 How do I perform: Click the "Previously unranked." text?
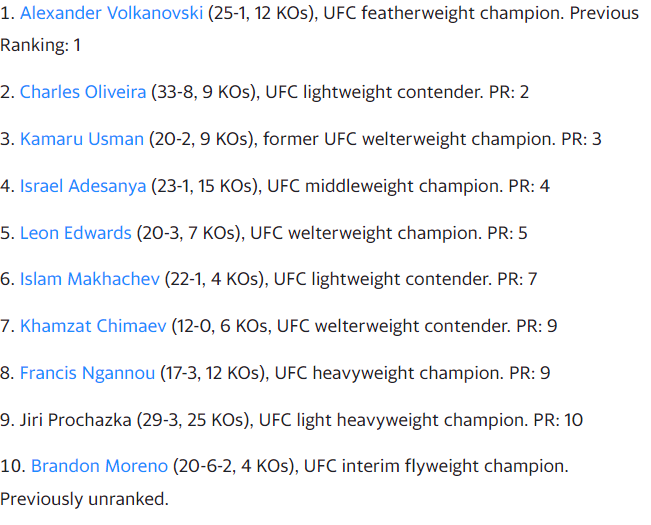click(84, 498)
